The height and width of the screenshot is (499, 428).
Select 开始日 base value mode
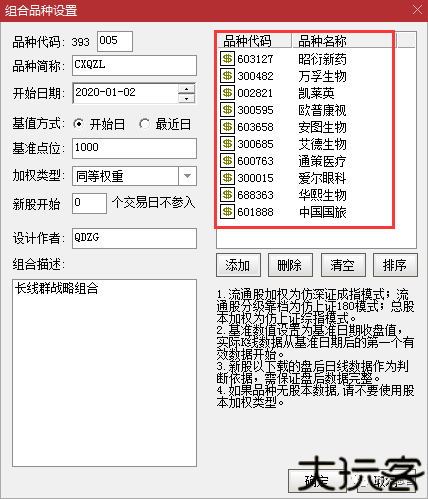[x=79, y=124]
